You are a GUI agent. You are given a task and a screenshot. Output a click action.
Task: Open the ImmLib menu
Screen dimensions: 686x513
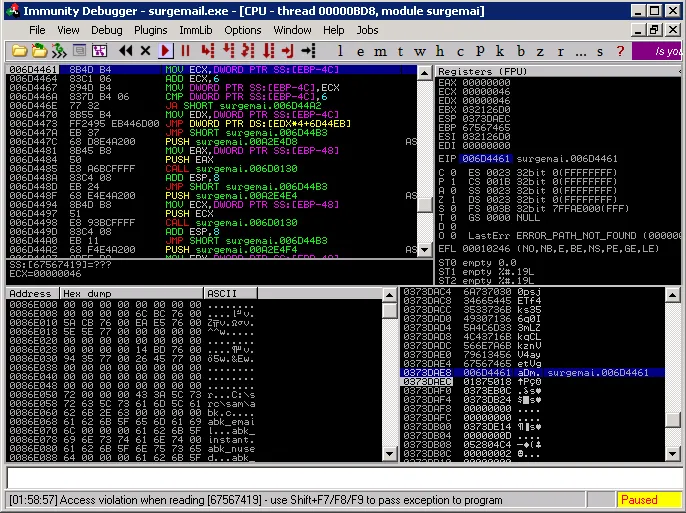point(196,30)
